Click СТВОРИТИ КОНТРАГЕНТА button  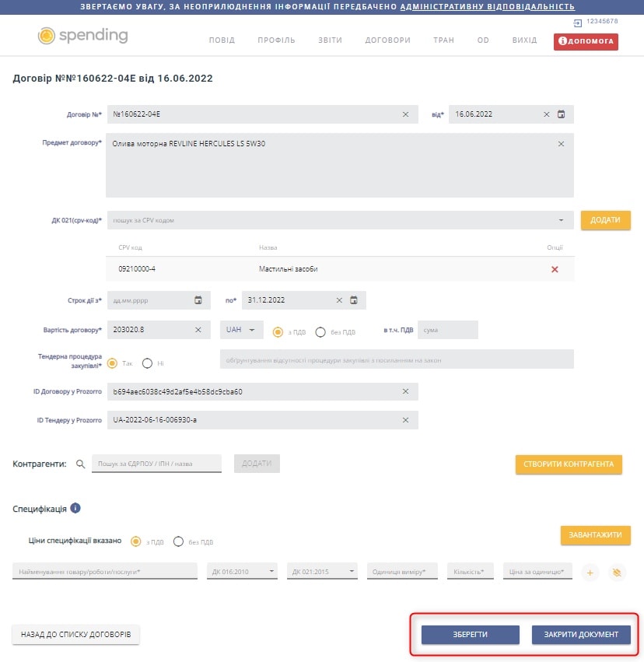pos(569,464)
